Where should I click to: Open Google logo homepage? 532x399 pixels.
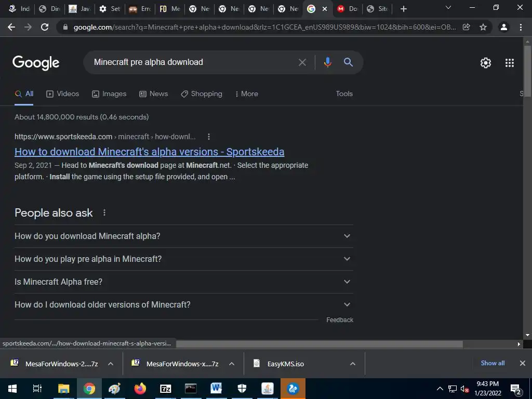click(x=36, y=63)
